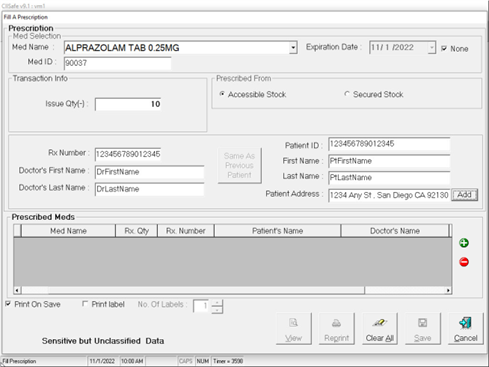Click the Cancel exit-door icon button
This screenshot has width=489, height=367.
coord(465,329)
